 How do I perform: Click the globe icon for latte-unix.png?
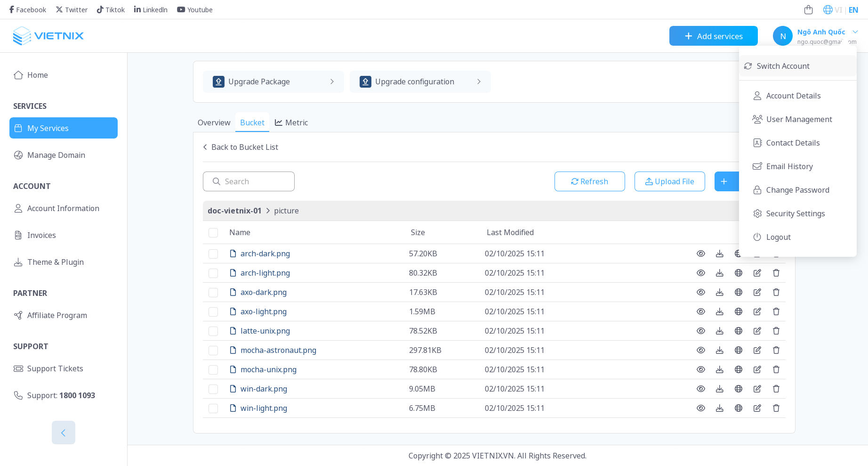(738, 331)
